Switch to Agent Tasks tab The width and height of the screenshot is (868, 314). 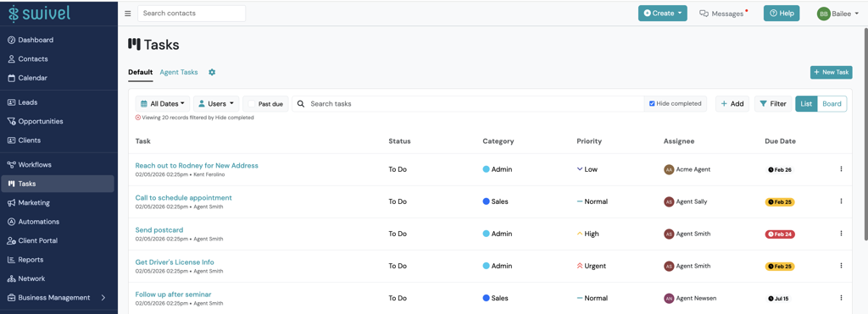[179, 73]
